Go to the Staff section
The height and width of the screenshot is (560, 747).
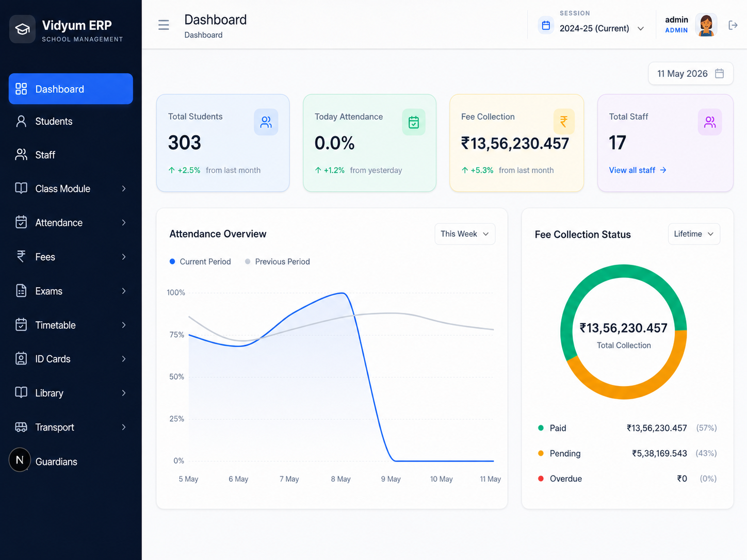(x=71, y=155)
